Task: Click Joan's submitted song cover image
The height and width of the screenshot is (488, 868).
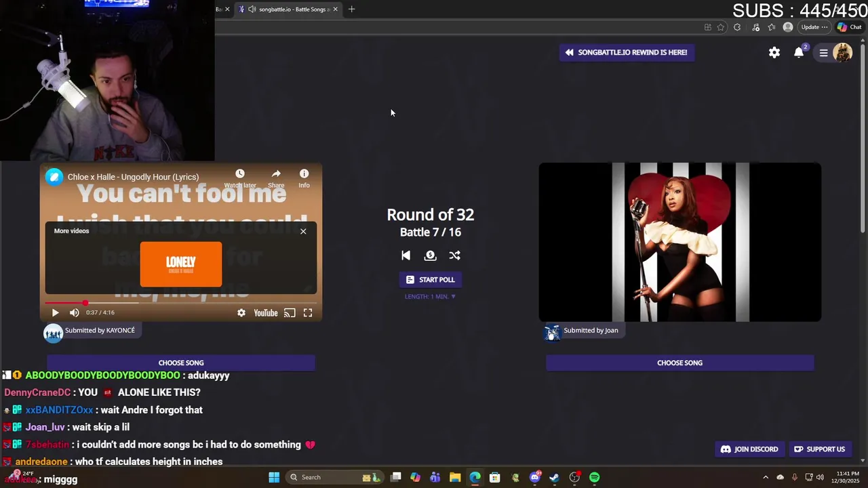Action: pyautogui.click(x=680, y=242)
